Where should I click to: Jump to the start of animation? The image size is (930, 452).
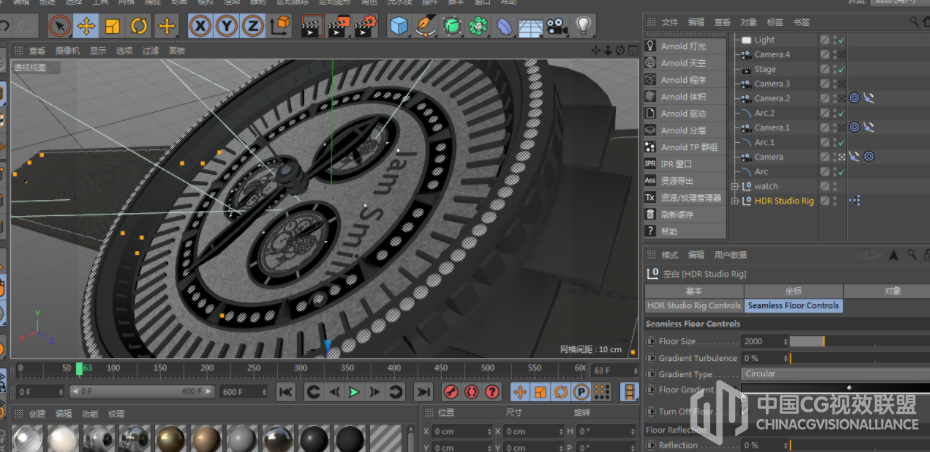click(x=286, y=391)
